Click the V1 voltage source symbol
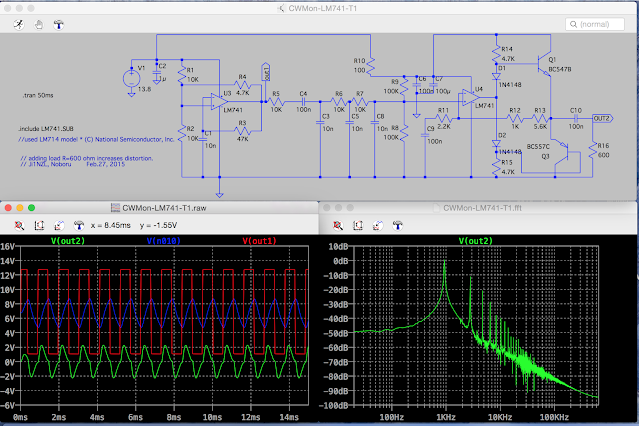Screen dimensions: 639x426 pyautogui.click(x=131, y=79)
